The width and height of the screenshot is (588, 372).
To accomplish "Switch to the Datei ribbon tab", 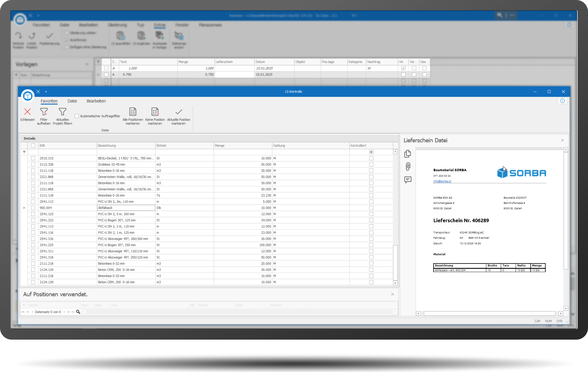I will point(72,101).
